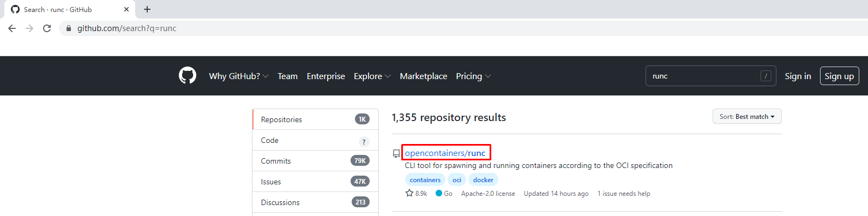Click the slash shortcut icon in search
The image size is (868, 216).
(766, 76)
